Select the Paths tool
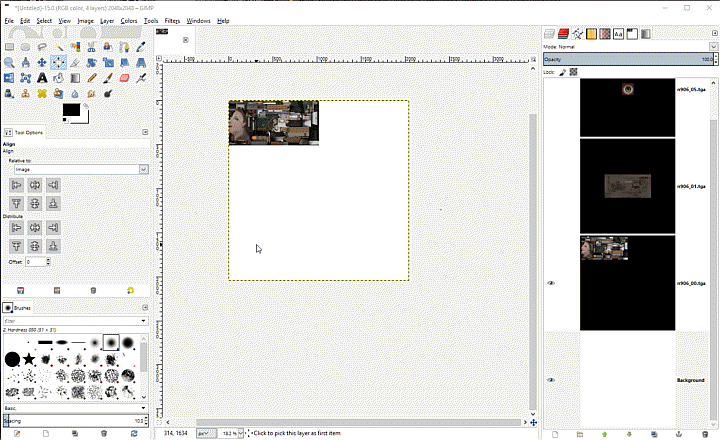This screenshot has width=720, height=440. [x=124, y=47]
